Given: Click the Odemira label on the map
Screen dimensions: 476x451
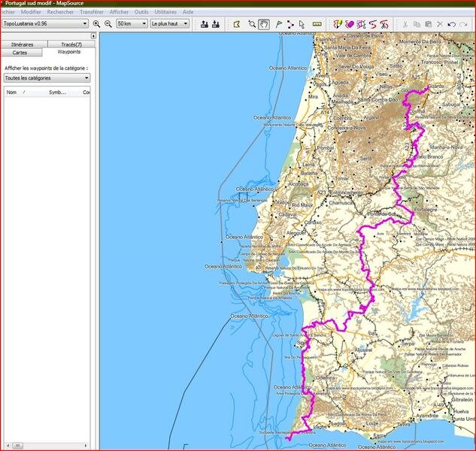Looking at the screenshot, I should click(326, 378).
